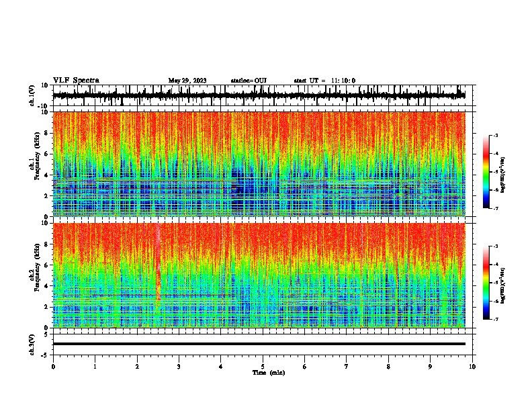Screen dimensions: 532x411
Task: Click the ch.2 spectrogram color scale bar
Action: tap(486, 283)
